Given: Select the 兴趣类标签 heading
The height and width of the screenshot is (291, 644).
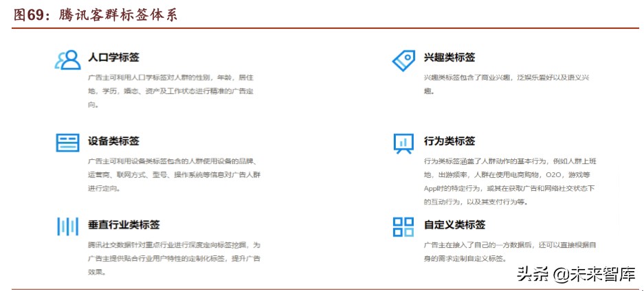Looking at the screenshot, I should (449, 57).
